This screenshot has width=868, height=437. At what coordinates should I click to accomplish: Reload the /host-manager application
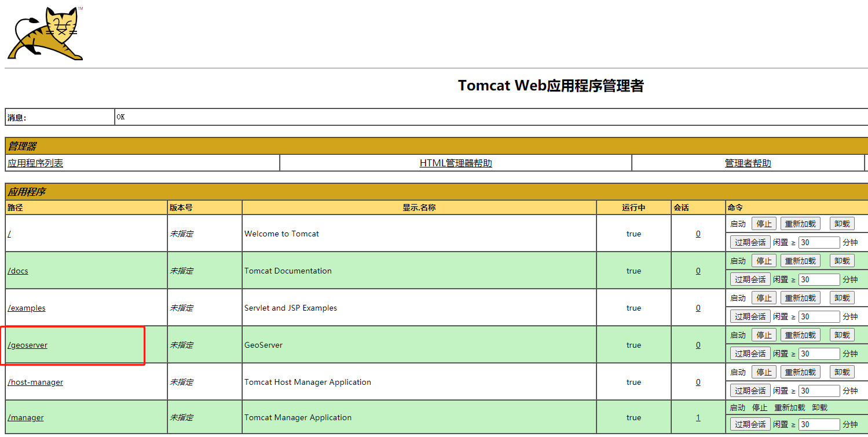click(800, 372)
